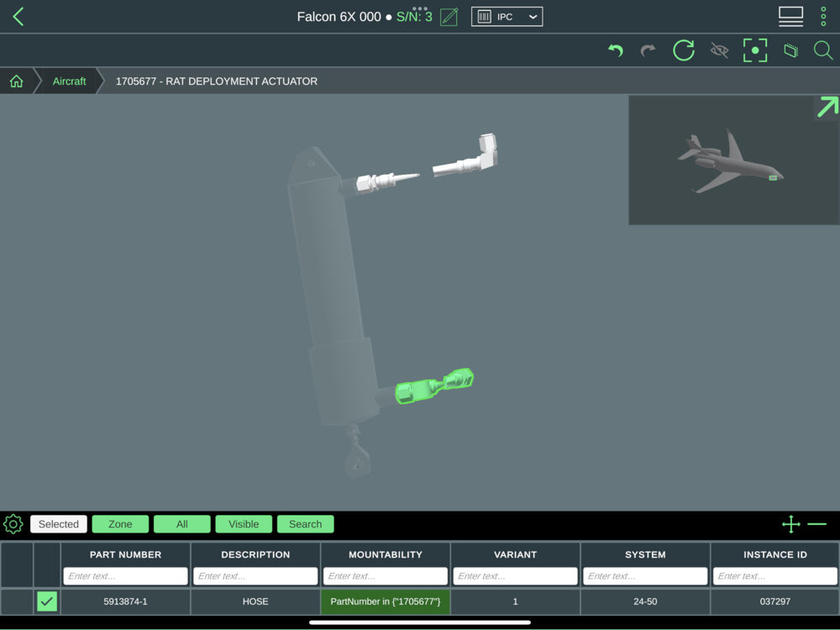Reset the 3D view with the refresh icon
The width and height of the screenshot is (840, 630).
(684, 50)
